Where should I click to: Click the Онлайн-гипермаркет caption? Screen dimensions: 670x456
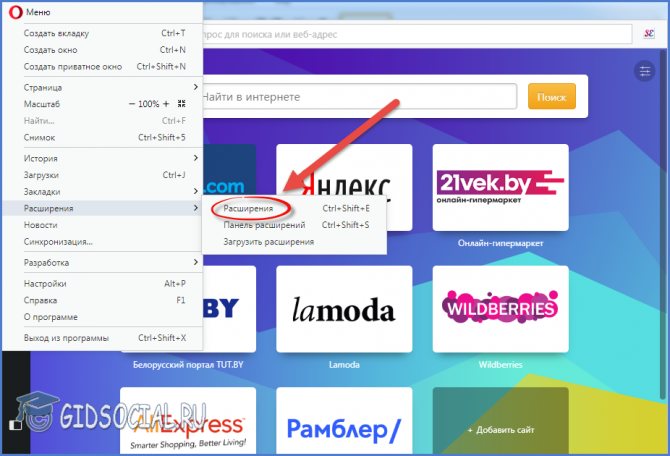(500, 243)
